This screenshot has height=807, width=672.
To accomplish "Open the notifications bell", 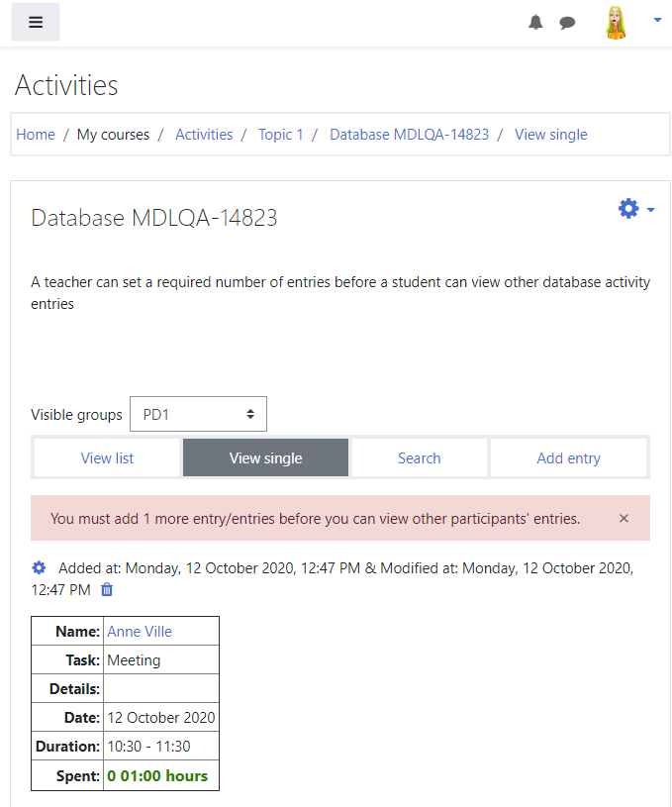I will (x=535, y=22).
